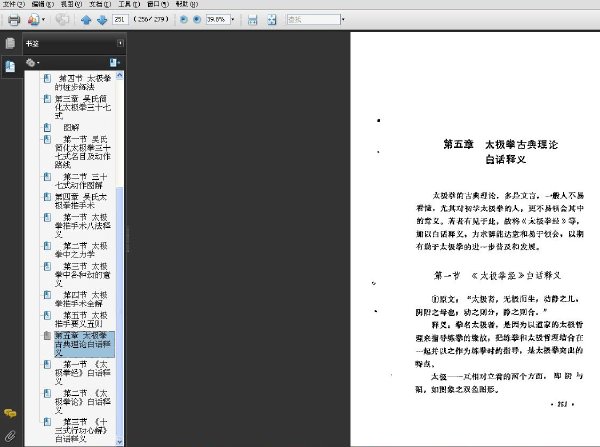Click the page icon beside 第二节《太极拳论》

[47, 393]
